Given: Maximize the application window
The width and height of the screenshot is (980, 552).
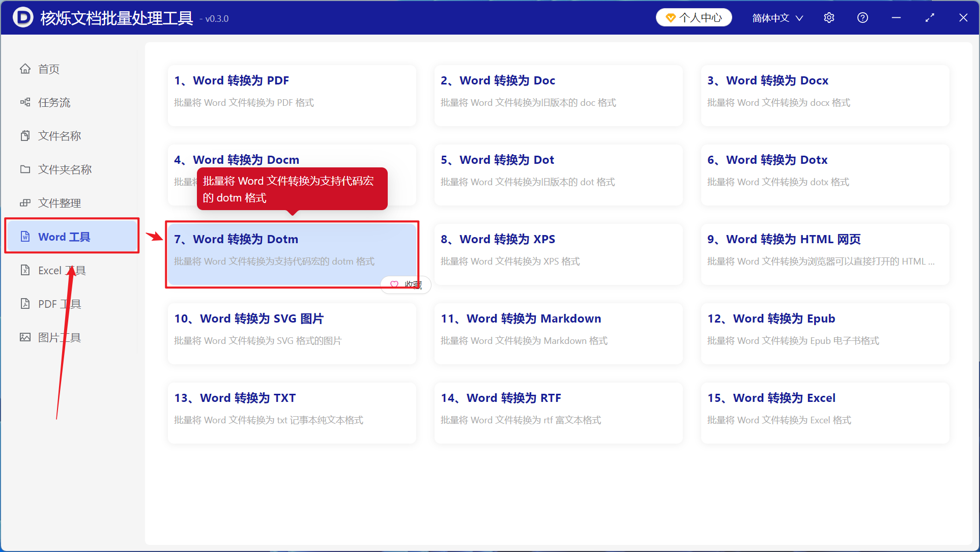Looking at the screenshot, I should (x=930, y=18).
